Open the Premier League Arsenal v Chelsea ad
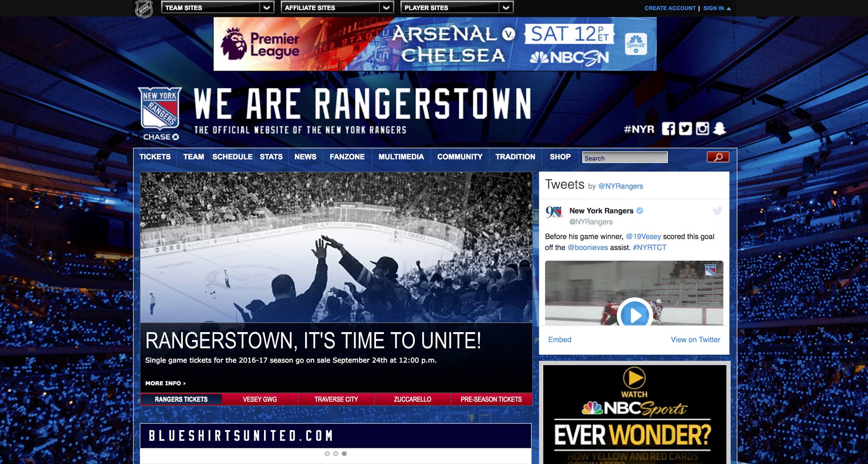The width and height of the screenshot is (868, 464). (435, 44)
